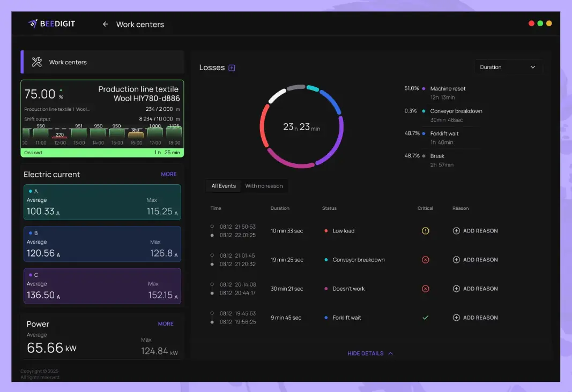Screen dimensions: 572x392
Task: Click the yellow warning icon for Low load
Action: coord(425,231)
